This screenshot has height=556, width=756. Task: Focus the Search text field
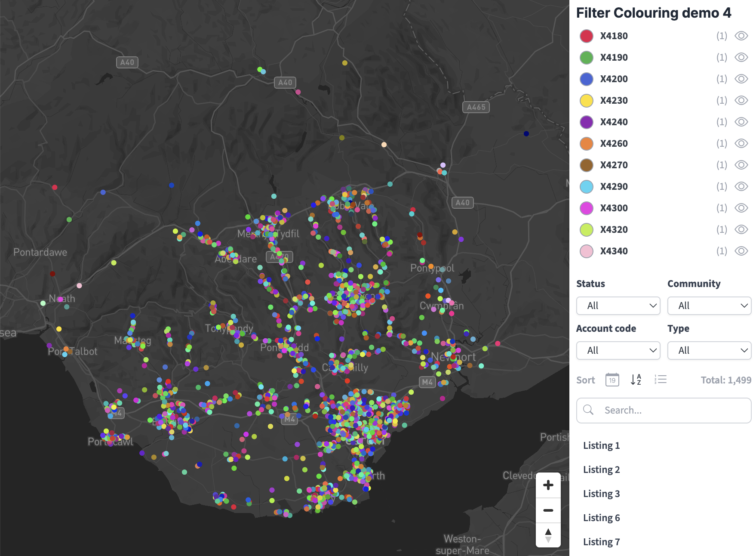[664, 410]
